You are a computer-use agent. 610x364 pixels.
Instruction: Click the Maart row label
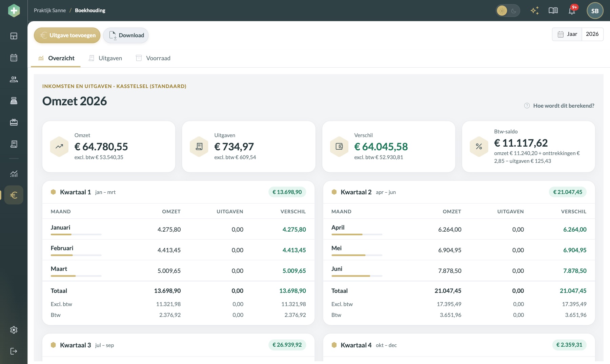tap(59, 269)
